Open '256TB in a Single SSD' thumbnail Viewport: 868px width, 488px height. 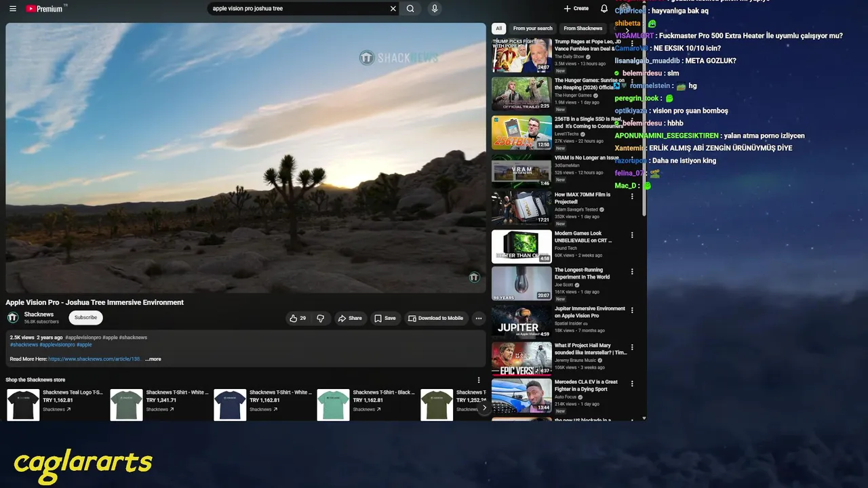(x=521, y=133)
